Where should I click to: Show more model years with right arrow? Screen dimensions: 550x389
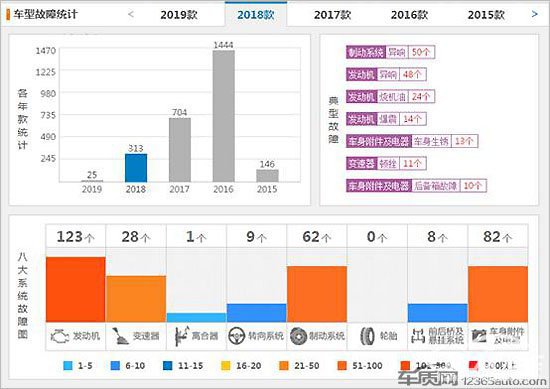click(535, 14)
